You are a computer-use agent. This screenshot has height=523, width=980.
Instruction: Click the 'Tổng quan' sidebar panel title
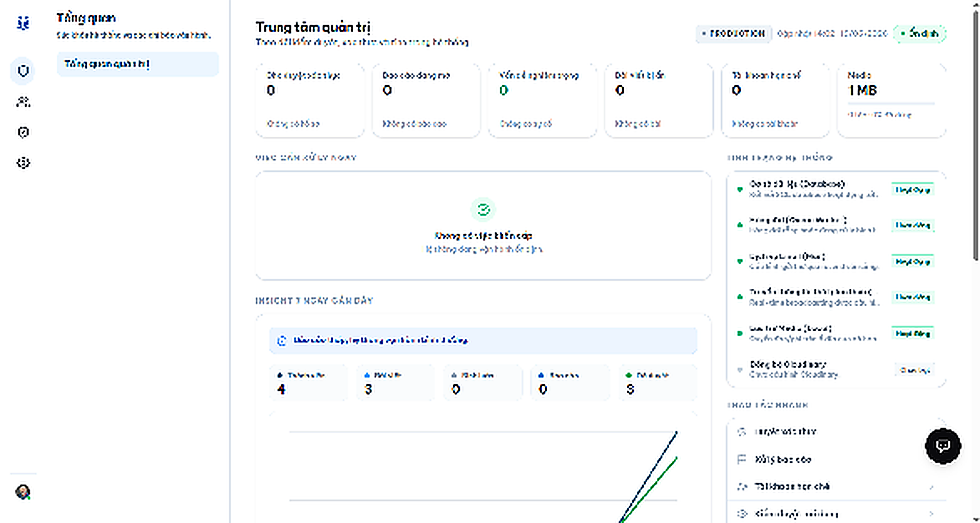86,18
